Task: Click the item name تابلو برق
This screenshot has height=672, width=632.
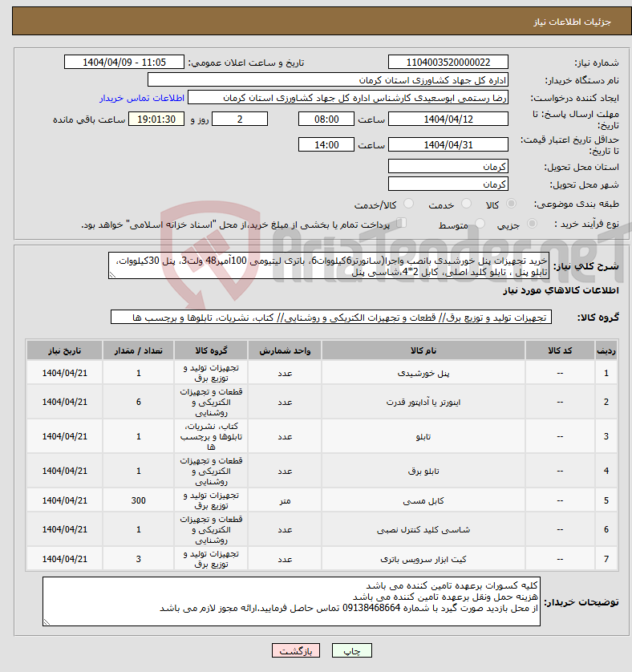Action: coord(423,471)
